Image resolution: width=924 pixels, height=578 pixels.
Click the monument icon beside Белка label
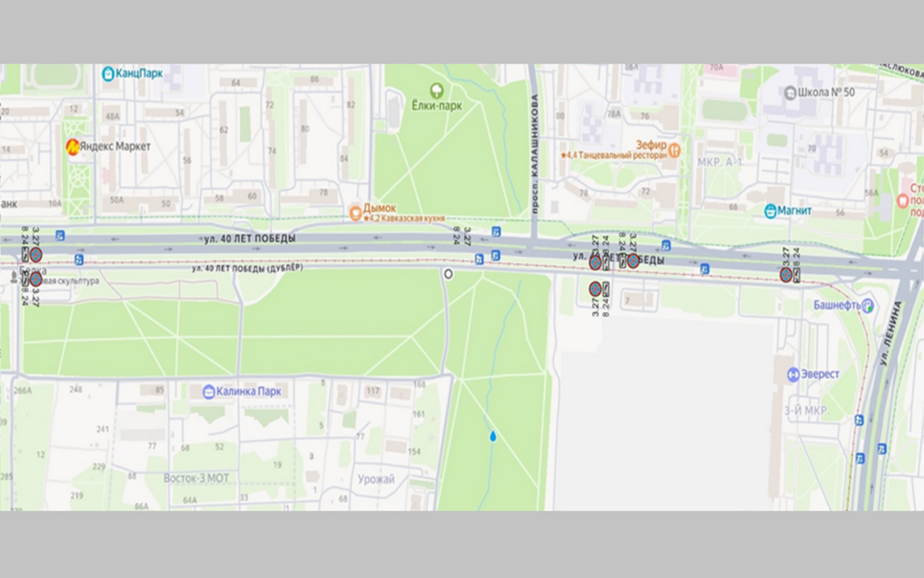pyautogui.click(x=14, y=277)
